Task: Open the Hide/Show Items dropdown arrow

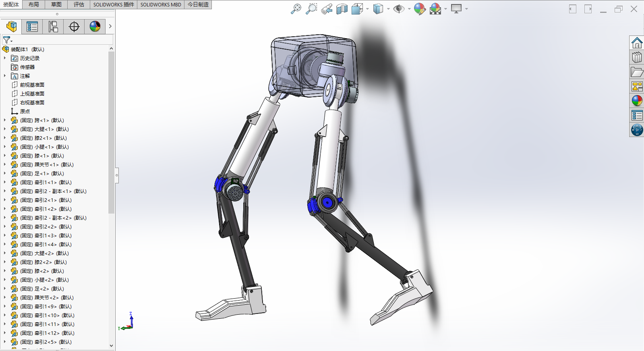Action: pos(409,9)
